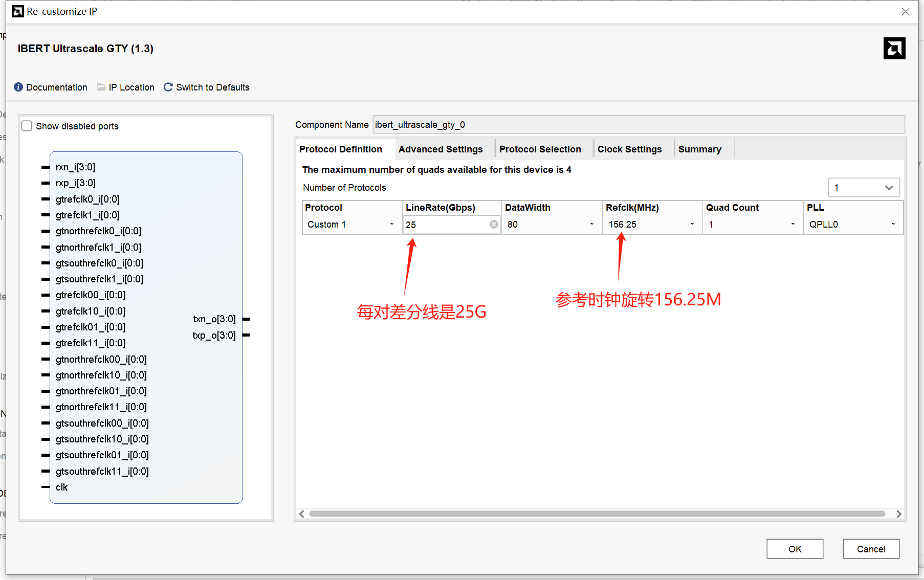Click the DataWidth column header
This screenshot has height=580, width=924.
pyautogui.click(x=552, y=207)
